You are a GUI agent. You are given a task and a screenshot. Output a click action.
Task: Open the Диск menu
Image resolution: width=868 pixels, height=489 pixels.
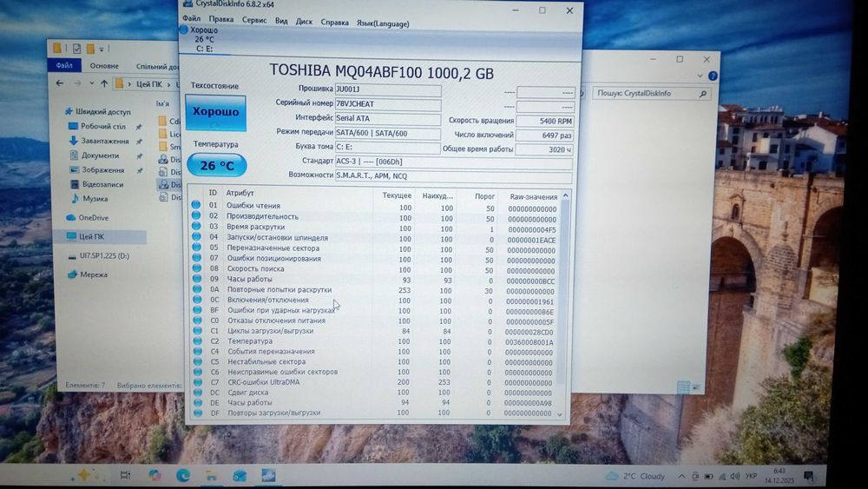304,22
